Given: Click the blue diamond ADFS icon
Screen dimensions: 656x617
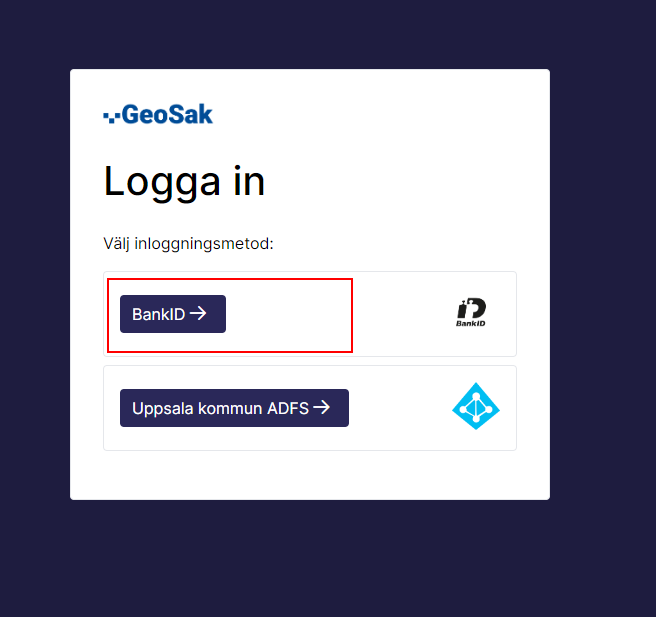Looking at the screenshot, I should point(475,407).
